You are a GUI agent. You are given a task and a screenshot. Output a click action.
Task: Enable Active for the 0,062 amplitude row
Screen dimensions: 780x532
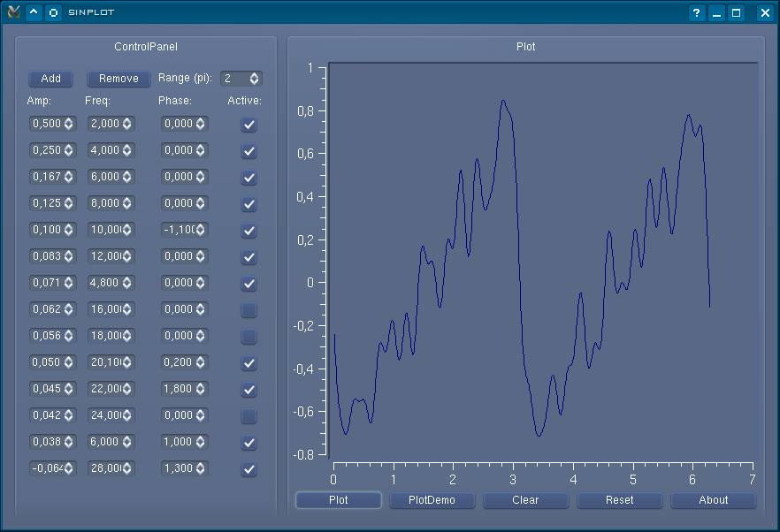249,309
